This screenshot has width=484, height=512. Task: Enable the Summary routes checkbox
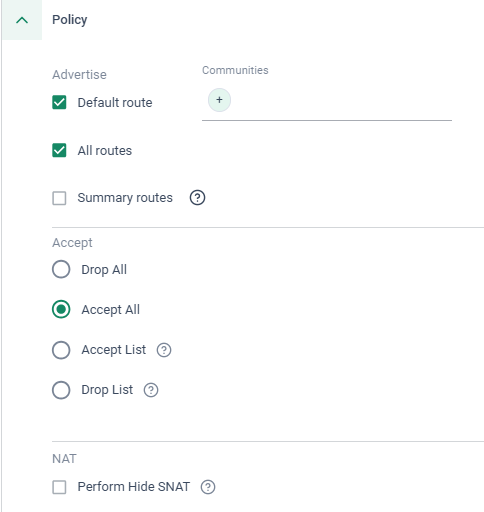point(59,198)
